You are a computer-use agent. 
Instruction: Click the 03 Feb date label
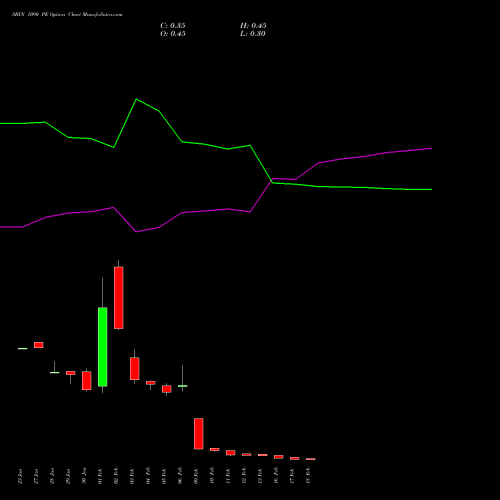132,476
